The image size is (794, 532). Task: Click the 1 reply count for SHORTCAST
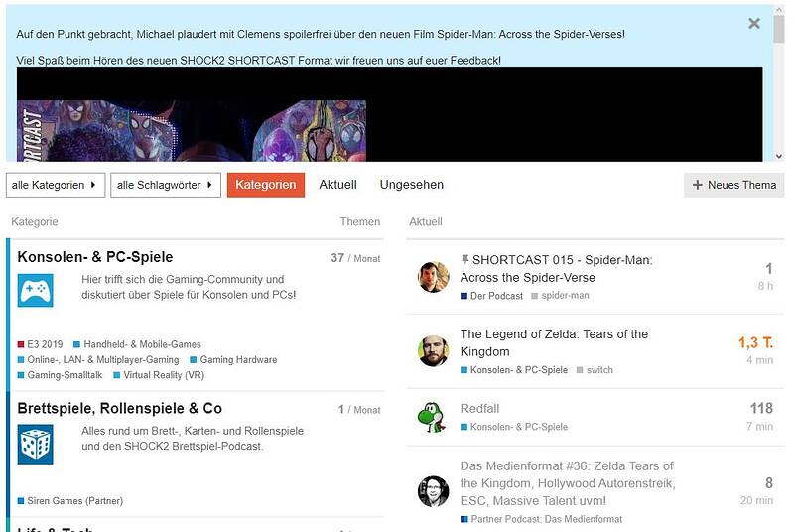pyautogui.click(x=768, y=268)
